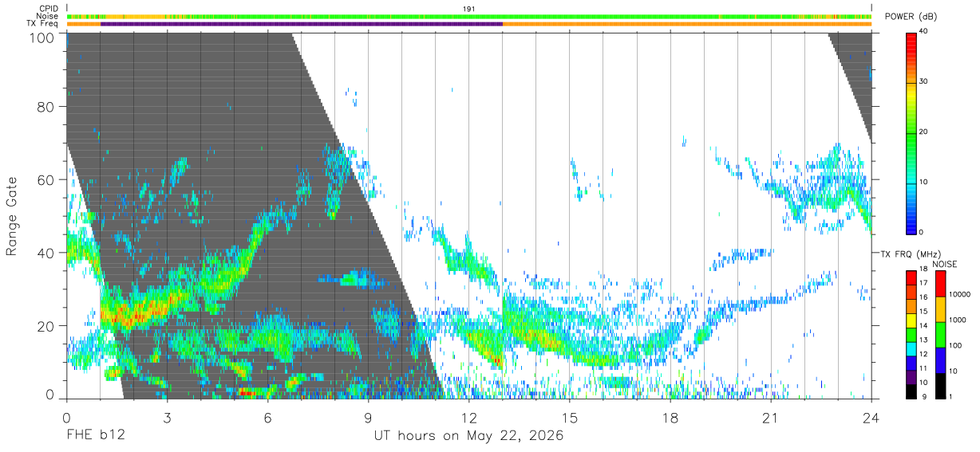Image resolution: width=980 pixels, height=452 pixels.
Task: Click the POWER (dB) colorbar title
Action: tap(912, 17)
